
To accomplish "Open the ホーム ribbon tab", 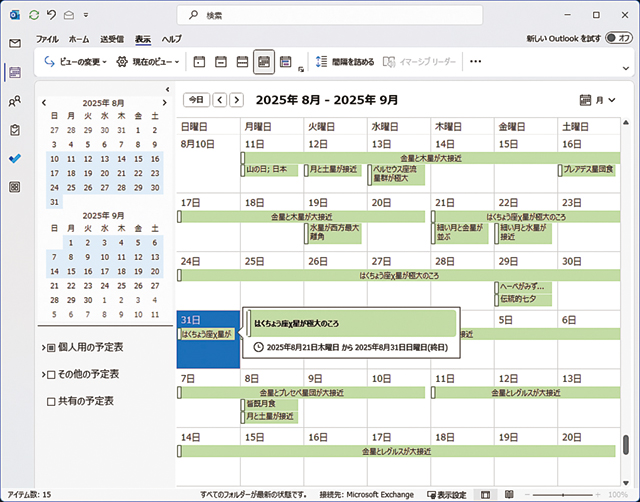I will pyautogui.click(x=79, y=38).
